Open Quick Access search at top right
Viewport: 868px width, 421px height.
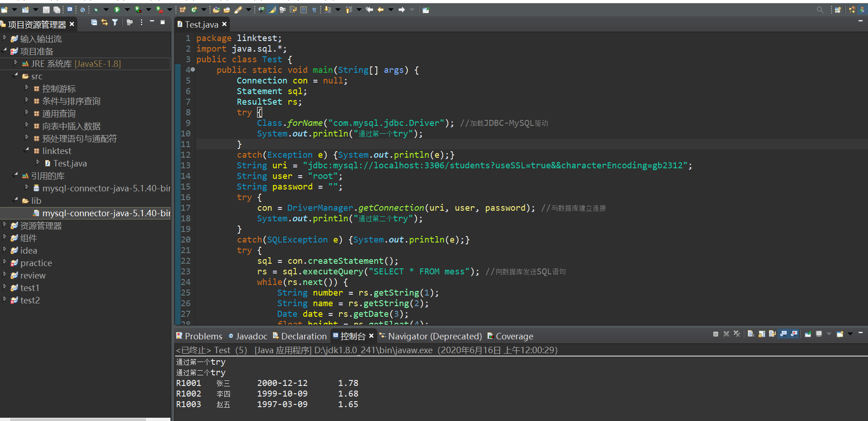[820, 9]
